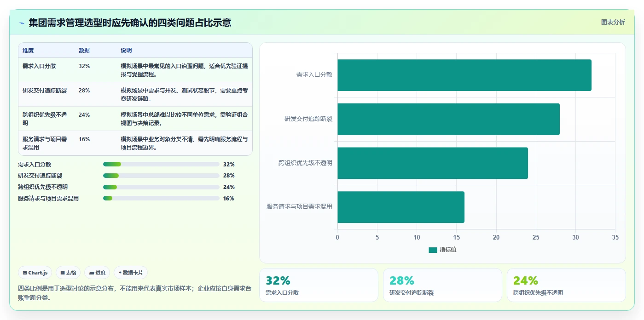Click the 需求入口分散 y-axis label
The width and height of the screenshot is (644, 320).
314,74
